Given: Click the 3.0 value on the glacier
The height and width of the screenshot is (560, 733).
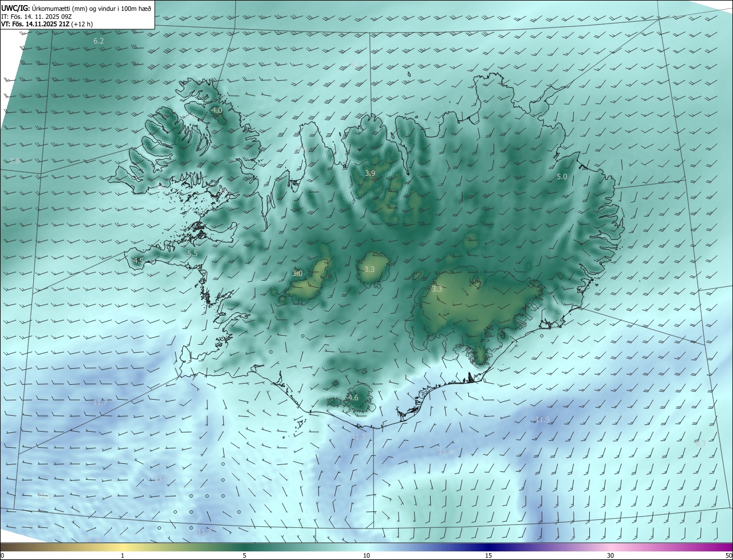Looking at the screenshot, I should point(297,274).
